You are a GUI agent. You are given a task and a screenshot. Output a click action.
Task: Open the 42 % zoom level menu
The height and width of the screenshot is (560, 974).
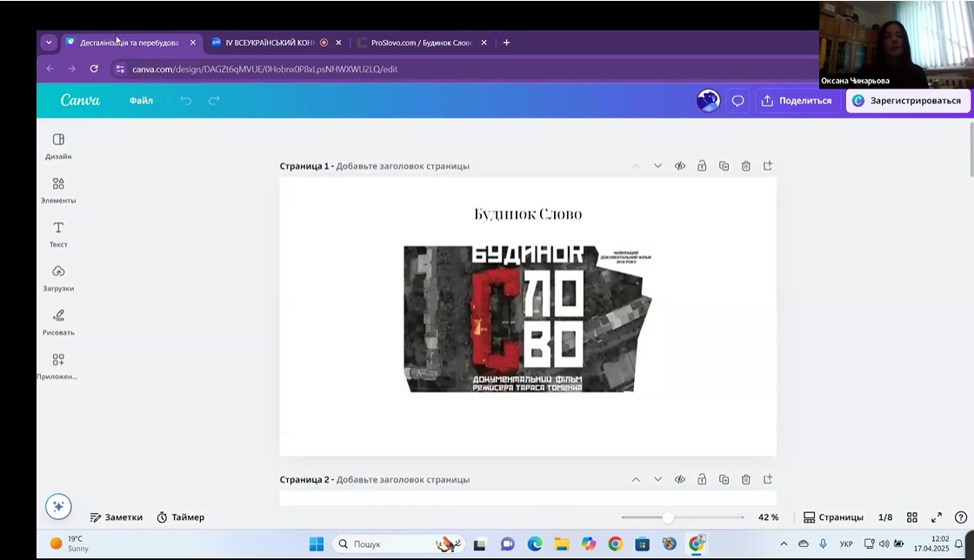tap(769, 517)
